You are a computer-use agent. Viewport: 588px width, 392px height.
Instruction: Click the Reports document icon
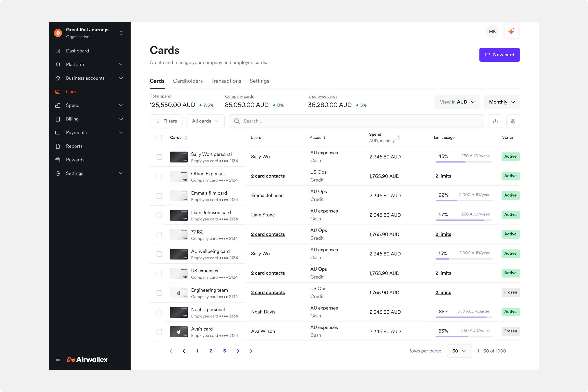[58, 146]
